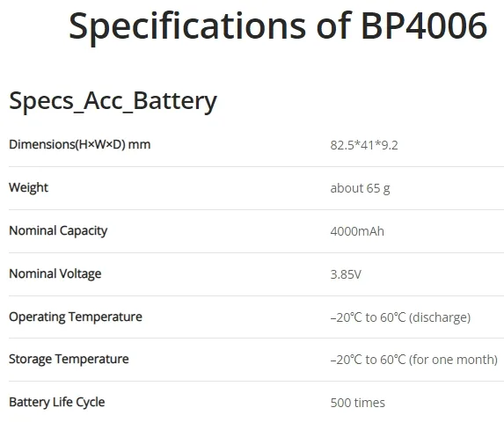Select the '500 times' value
Screen dimensions: 504x437
[x=358, y=403]
